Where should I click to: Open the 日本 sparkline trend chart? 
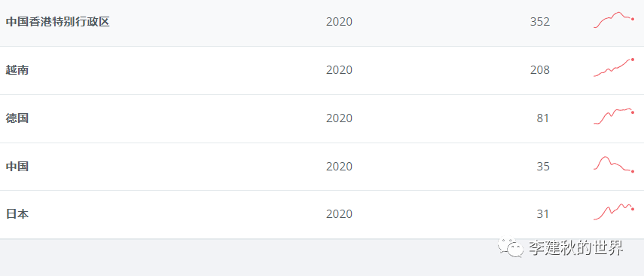click(x=614, y=212)
